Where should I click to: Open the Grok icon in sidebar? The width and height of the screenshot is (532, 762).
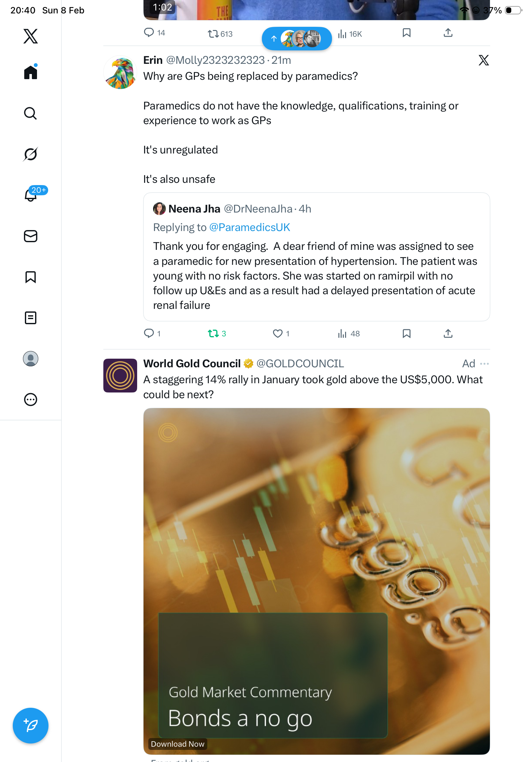30,154
